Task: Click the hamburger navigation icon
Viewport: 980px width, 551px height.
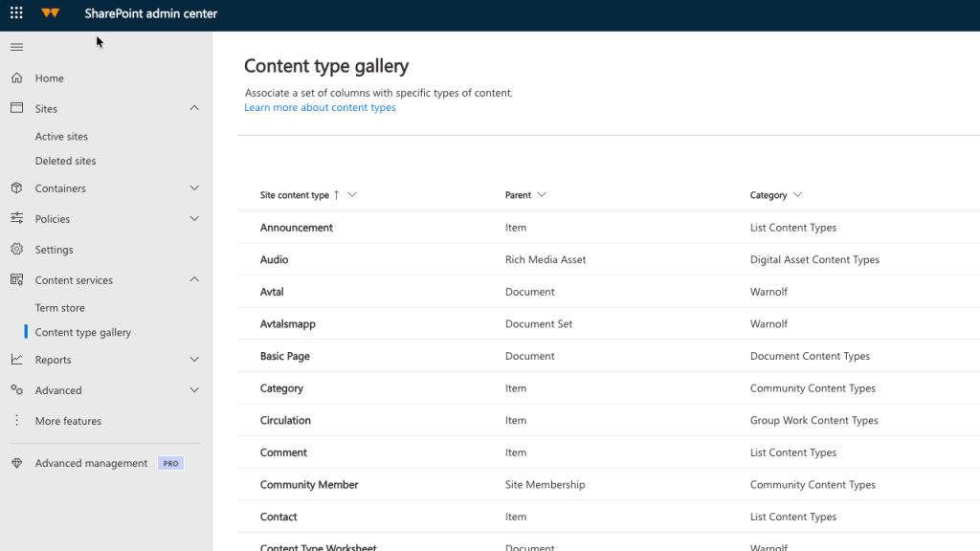Action: (16, 46)
